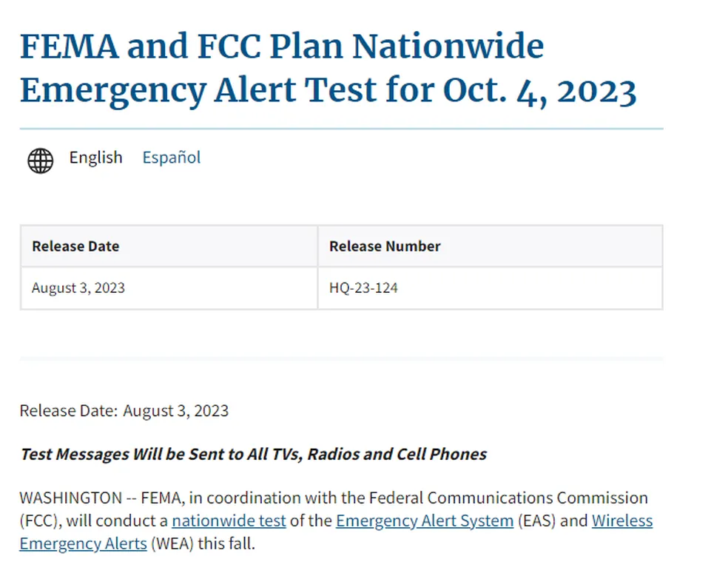Click the (FCC) abbreviation in the paragraph

point(40,521)
